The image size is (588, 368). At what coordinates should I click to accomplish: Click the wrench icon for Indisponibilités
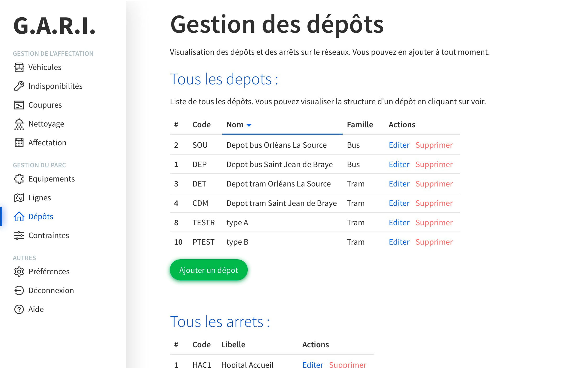pyautogui.click(x=19, y=86)
